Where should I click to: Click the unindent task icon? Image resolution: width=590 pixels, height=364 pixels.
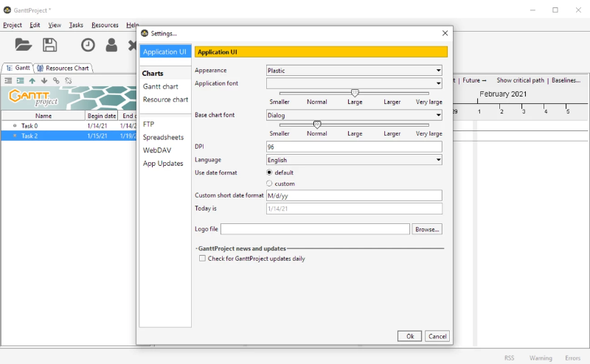click(x=8, y=80)
